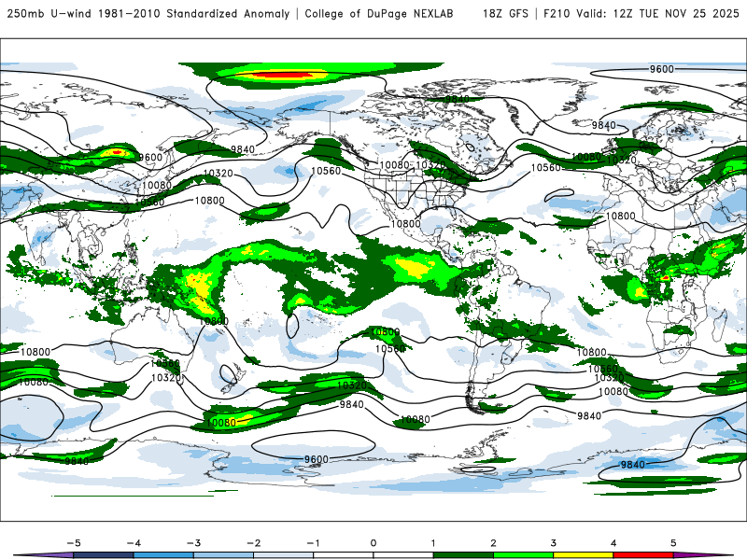Click the colorbar tick label "-5"
The image size is (747, 560).
[x=74, y=543]
